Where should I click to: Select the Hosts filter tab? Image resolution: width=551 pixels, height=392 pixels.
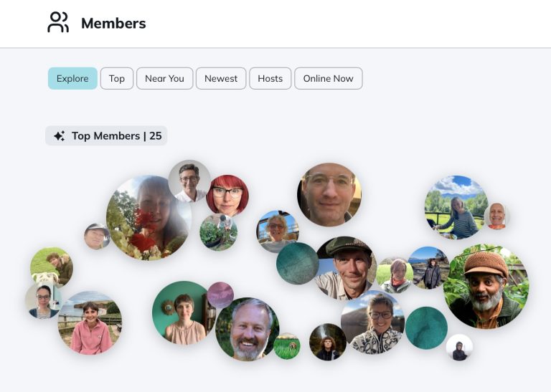[270, 79]
